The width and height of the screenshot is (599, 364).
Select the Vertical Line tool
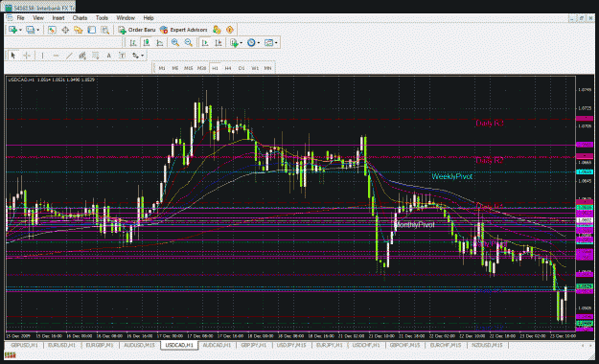pos(42,56)
